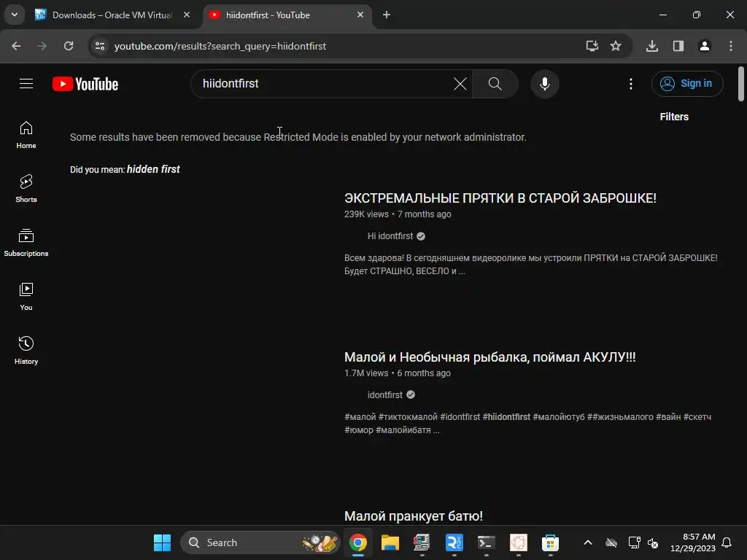Switch to Downloads – Oracle VM VirtualBox tab

(112, 15)
